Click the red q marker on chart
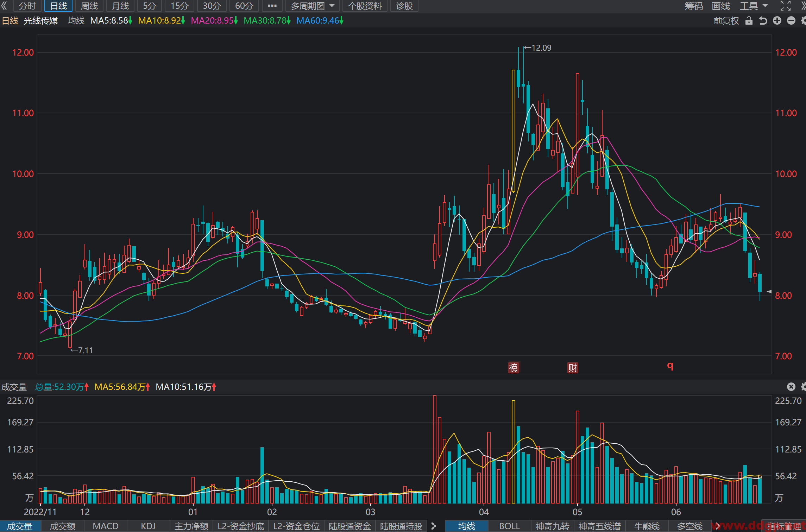 point(670,366)
